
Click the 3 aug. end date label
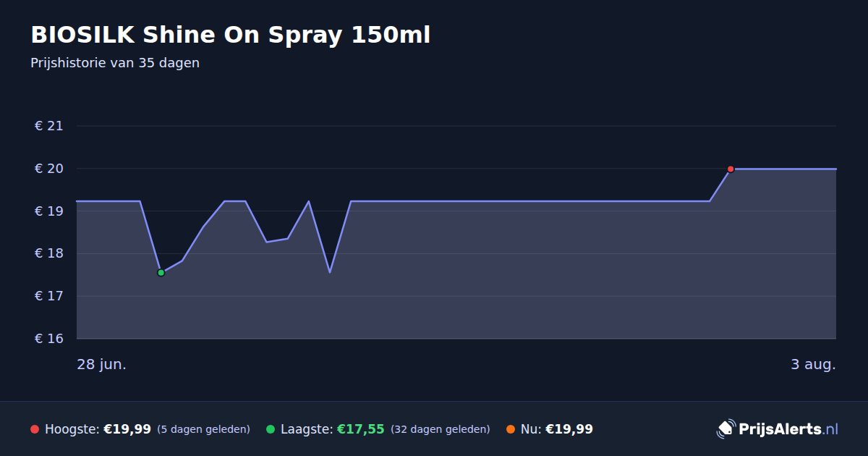(813, 364)
